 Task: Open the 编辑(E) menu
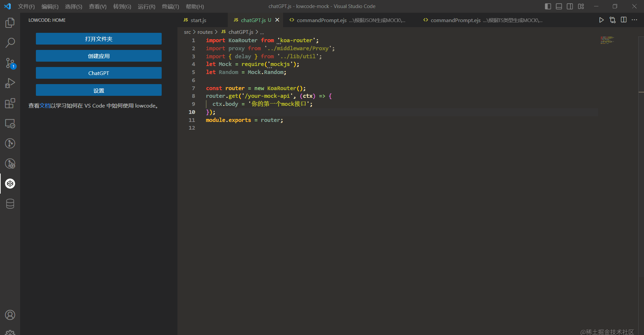50,6
